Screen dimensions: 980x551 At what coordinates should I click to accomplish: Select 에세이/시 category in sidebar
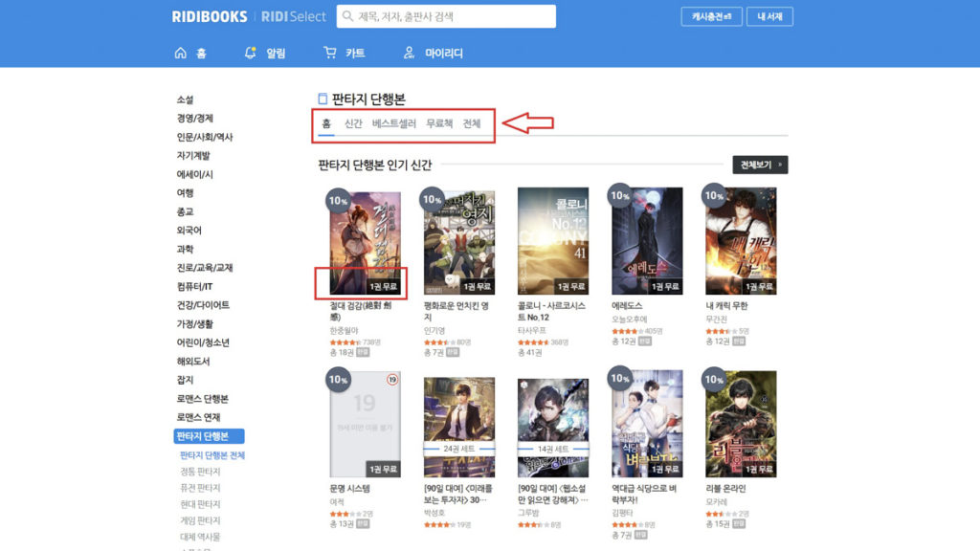coord(194,174)
